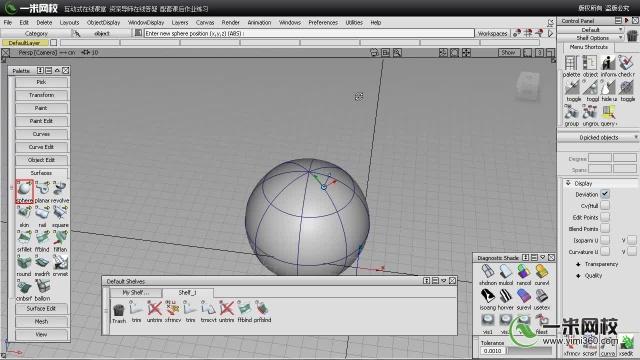Viewport: 640px width, 360px height.
Task: Choose the skin surface tool
Action: [x=24, y=216]
